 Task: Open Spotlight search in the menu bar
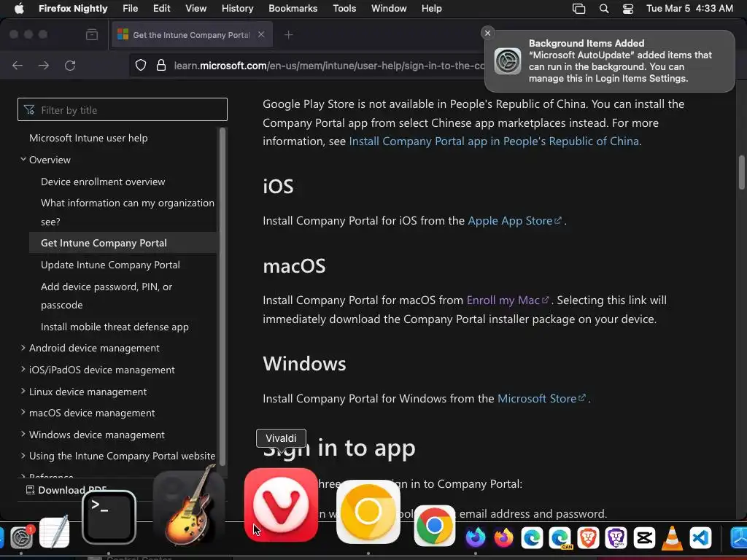click(603, 8)
